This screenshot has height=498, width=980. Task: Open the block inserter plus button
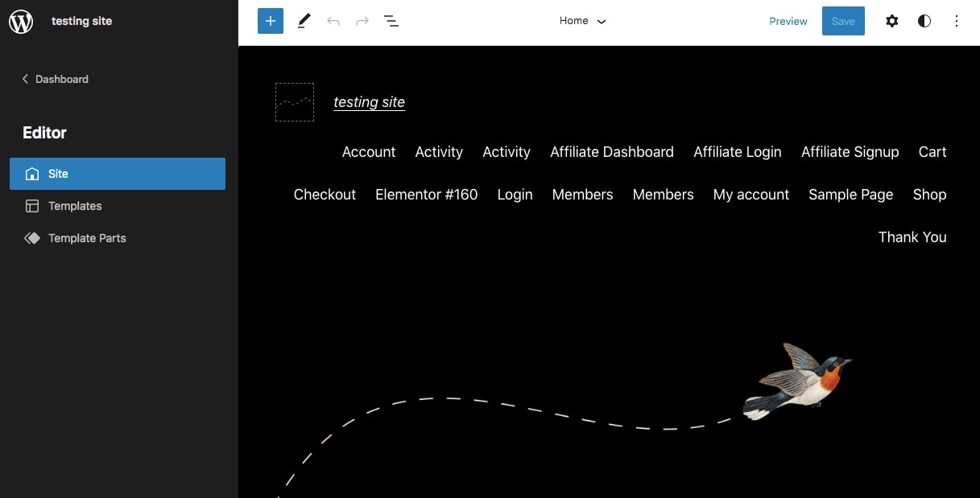(271, 22)
